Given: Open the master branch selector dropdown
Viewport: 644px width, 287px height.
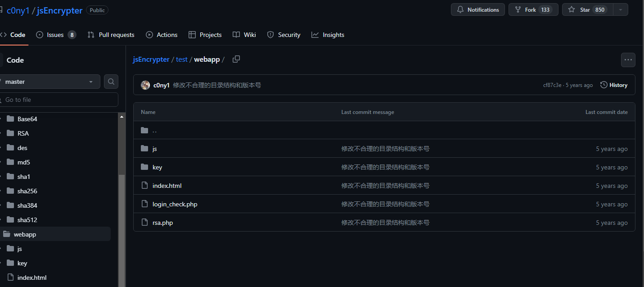Looking at the screenshot, I should [50, 82].
